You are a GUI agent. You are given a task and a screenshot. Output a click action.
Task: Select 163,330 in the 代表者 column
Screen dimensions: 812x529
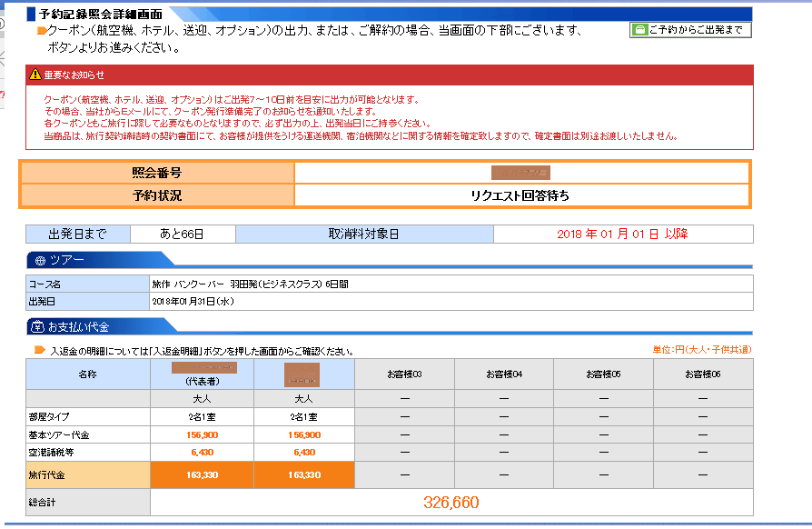[202, 475]
